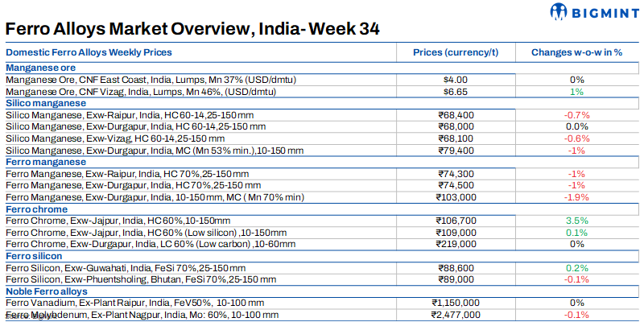Select the Manganese ore section heading
The image size is (644, 322).
41,68
